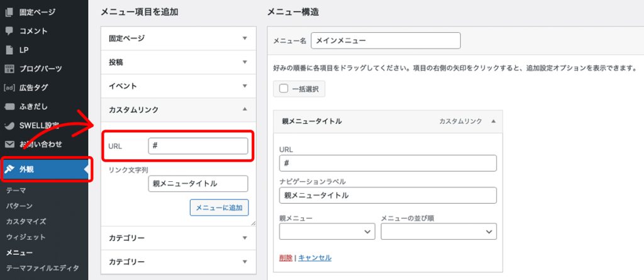Collapse 親メニュータイトル item settings arrow
Screen dimensions: 644x280
pos(493,121)
